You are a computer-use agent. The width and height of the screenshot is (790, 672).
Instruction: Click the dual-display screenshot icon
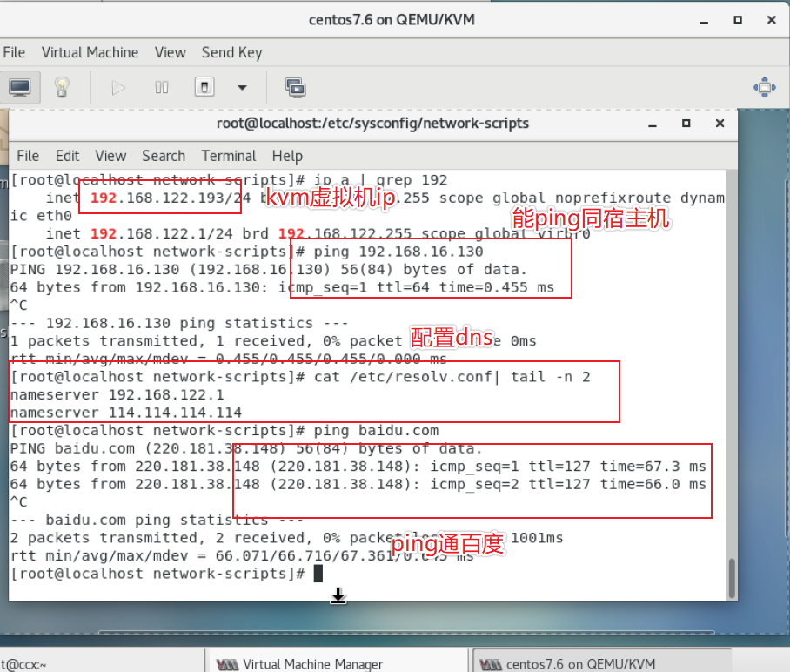click(x=295, y=87)
